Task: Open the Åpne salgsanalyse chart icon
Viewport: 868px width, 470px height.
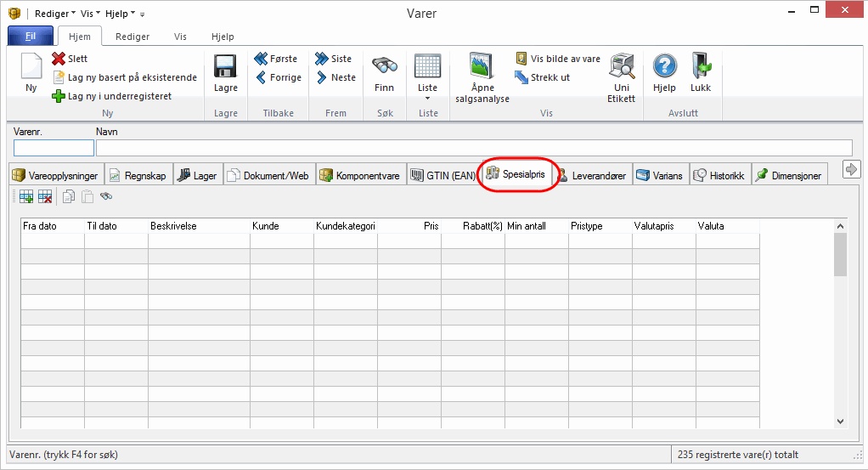Action: (x=482, y=68)
